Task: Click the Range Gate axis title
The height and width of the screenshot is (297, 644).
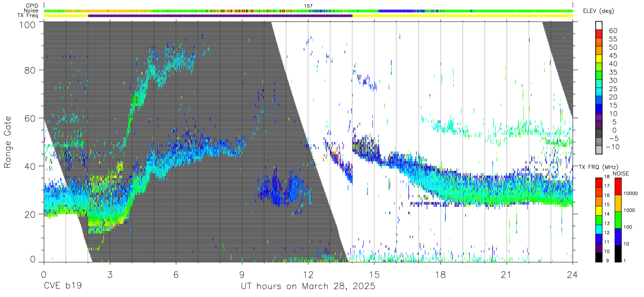Action: [8, 142]
